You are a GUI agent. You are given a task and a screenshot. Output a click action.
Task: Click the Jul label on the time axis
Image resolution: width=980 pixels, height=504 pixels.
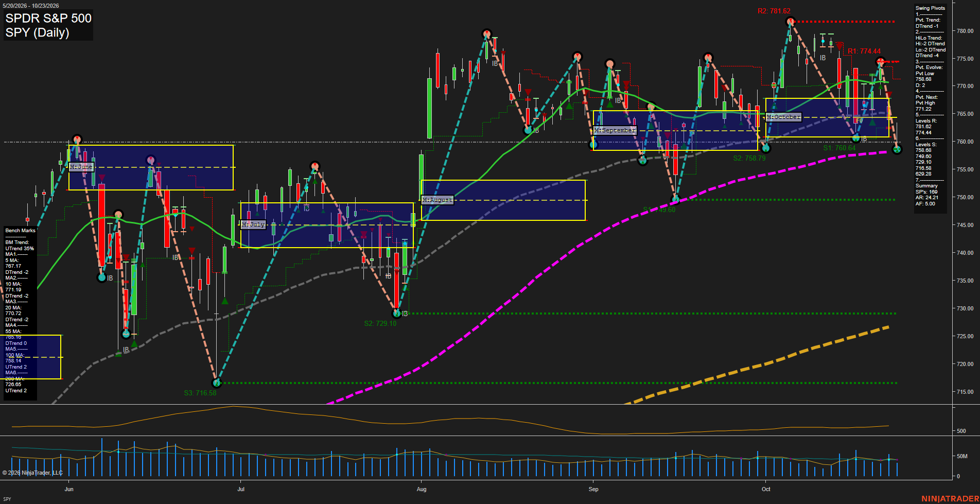tap(241, 489)
